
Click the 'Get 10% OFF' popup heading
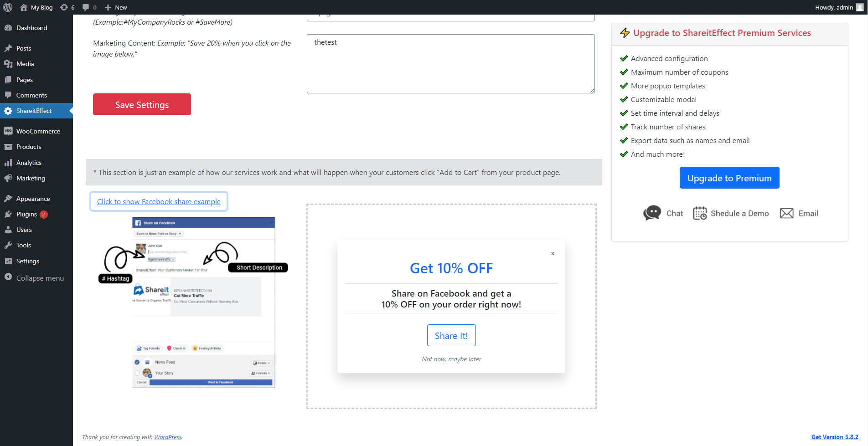pos(451,268)
